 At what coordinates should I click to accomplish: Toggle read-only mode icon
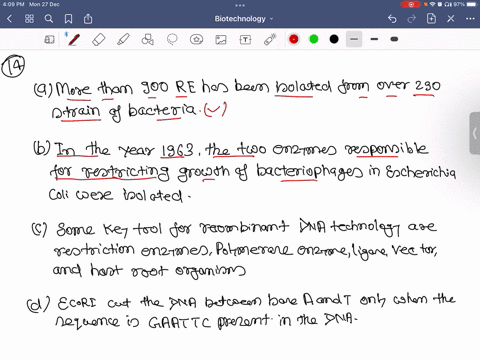point(49,40)
